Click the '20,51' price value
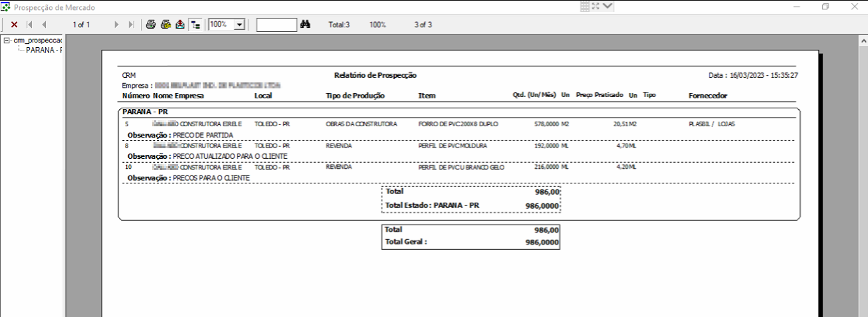 [x=621, y=124]
